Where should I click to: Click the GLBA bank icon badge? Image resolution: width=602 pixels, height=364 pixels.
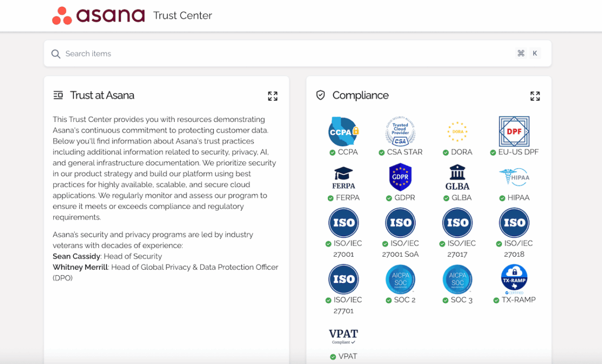click(x=457, y=177)
